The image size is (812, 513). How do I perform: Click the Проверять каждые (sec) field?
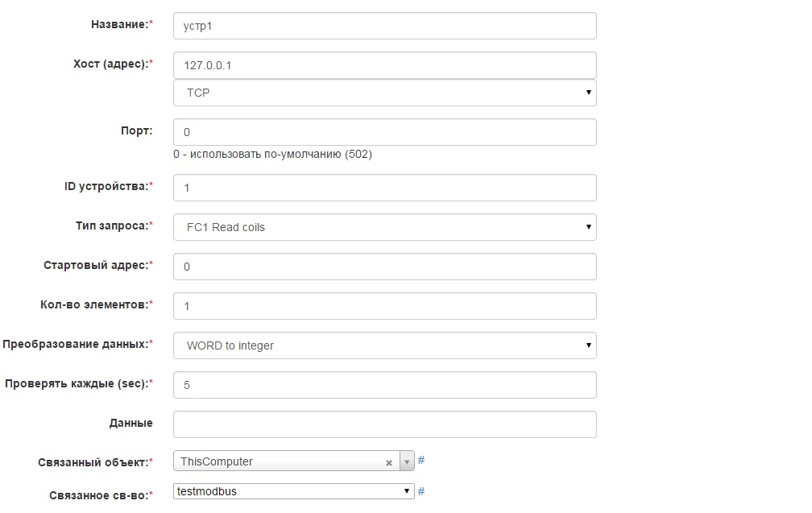(x=384, y=385)
